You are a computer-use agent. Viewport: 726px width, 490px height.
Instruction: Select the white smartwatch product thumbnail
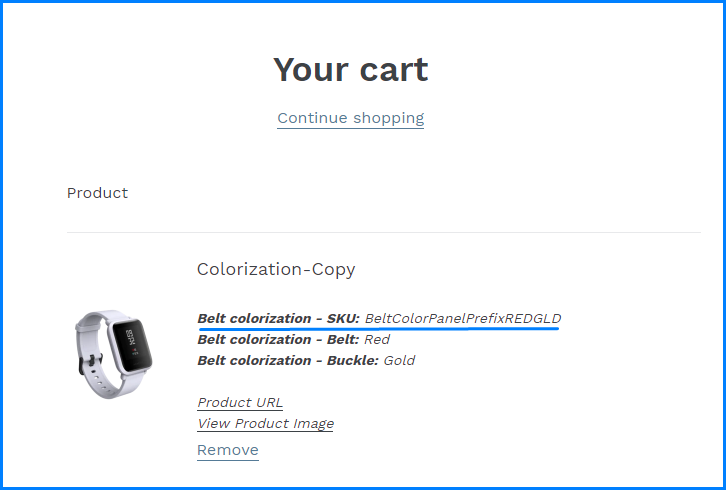point(113,354)
